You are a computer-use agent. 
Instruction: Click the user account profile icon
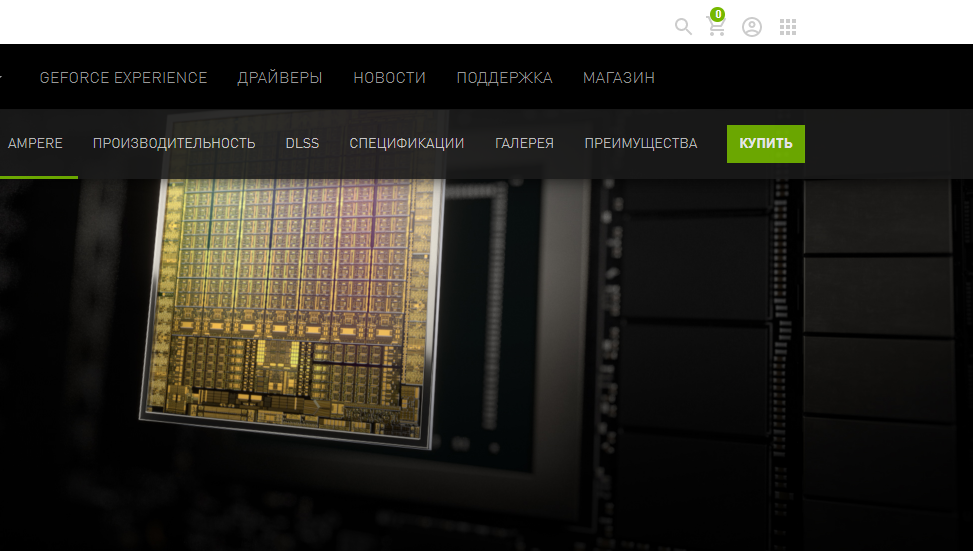click(x=751, y=27)
